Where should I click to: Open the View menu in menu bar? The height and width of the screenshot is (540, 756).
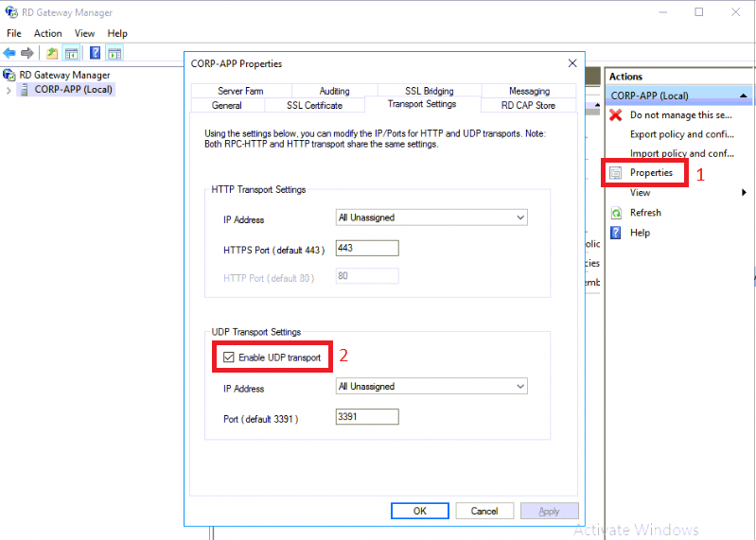click(84, 33)
